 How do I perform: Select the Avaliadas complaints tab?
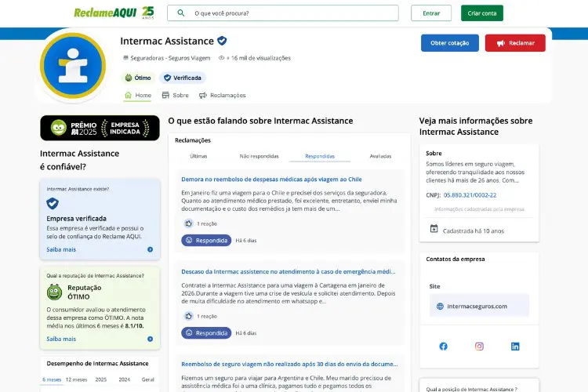(x=380, y=156)
